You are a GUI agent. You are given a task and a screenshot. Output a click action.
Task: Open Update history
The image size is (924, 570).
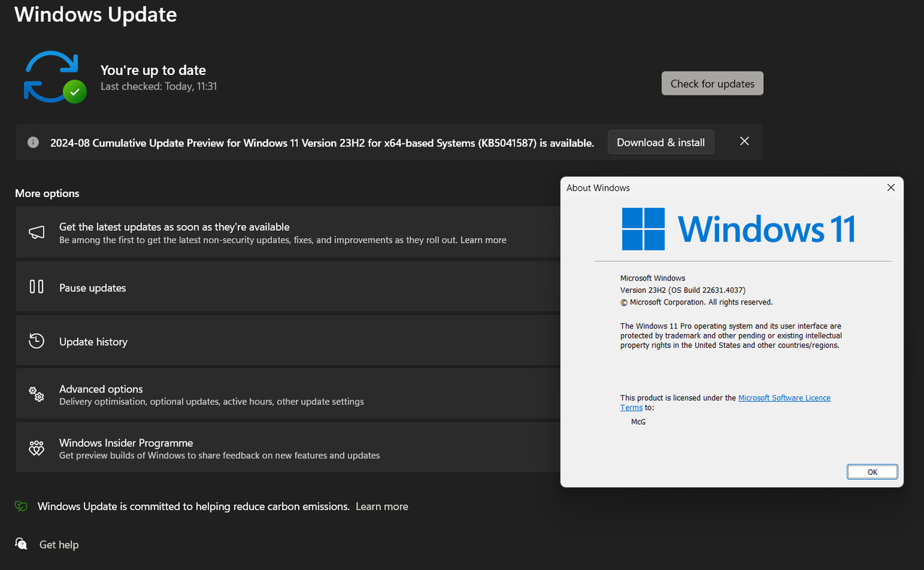click(x=287, y=341)
